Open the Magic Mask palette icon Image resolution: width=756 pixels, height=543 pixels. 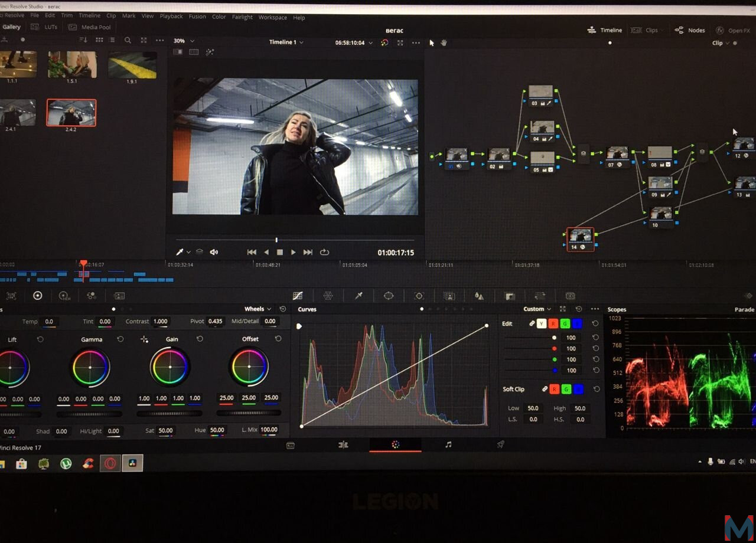[449, 296]
